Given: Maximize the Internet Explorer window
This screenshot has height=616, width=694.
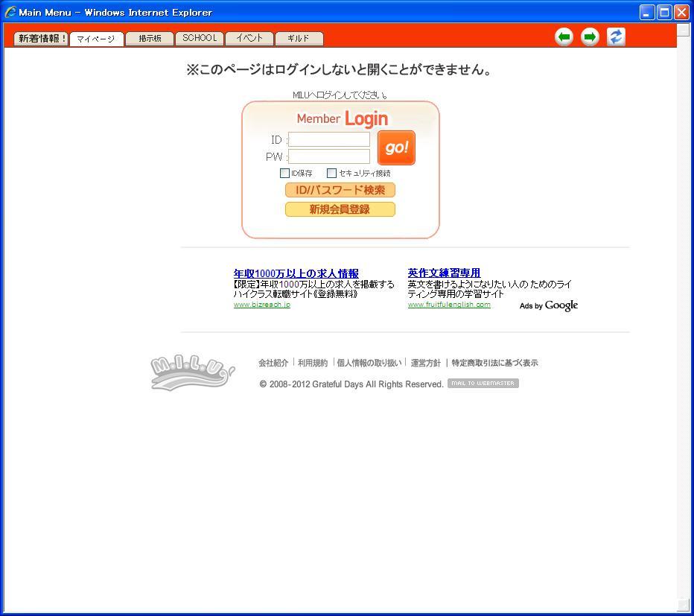Looking at the screenshot, I should click(x=664, y=13).
